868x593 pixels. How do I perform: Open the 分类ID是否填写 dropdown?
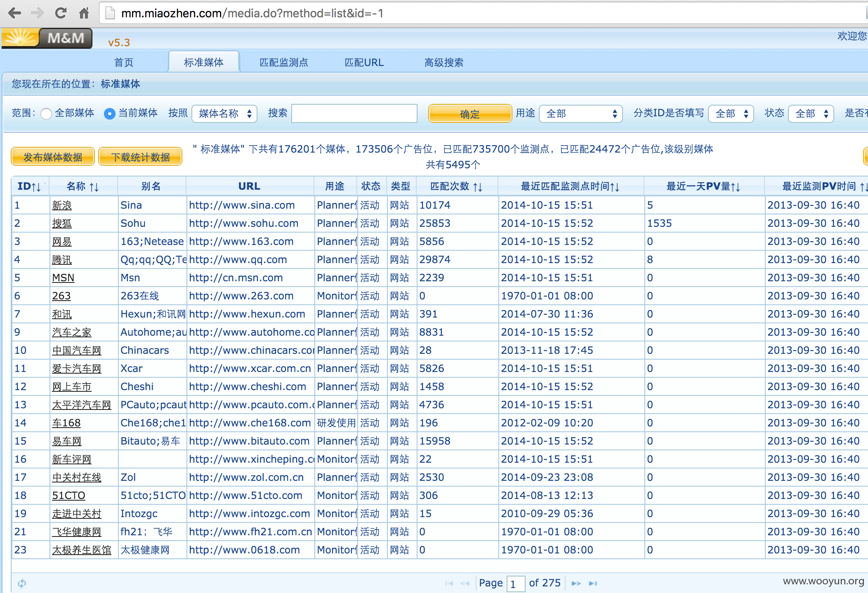tap(731, 113)
